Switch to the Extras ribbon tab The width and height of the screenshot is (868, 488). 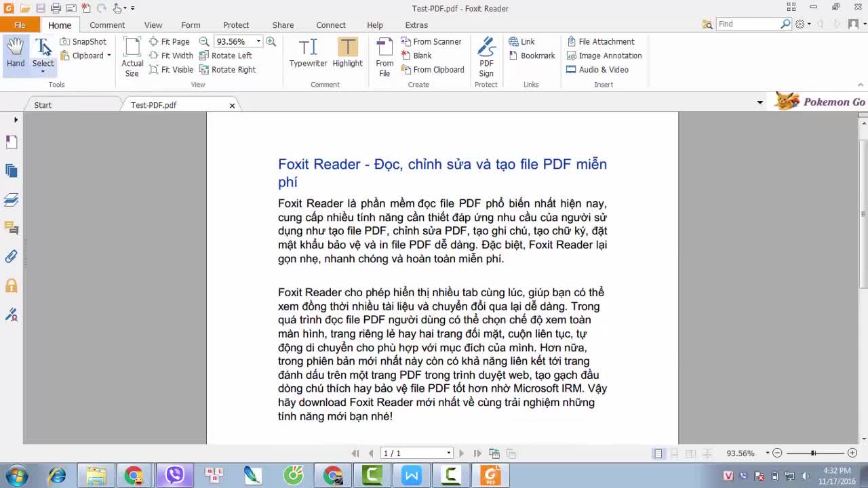click(x=416, y=25)
